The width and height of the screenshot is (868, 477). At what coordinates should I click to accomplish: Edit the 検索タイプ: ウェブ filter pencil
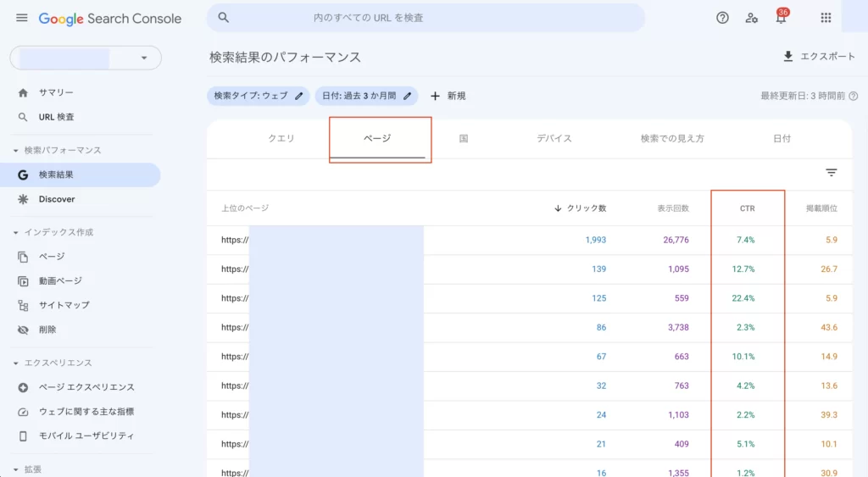(x=299, y=96)
